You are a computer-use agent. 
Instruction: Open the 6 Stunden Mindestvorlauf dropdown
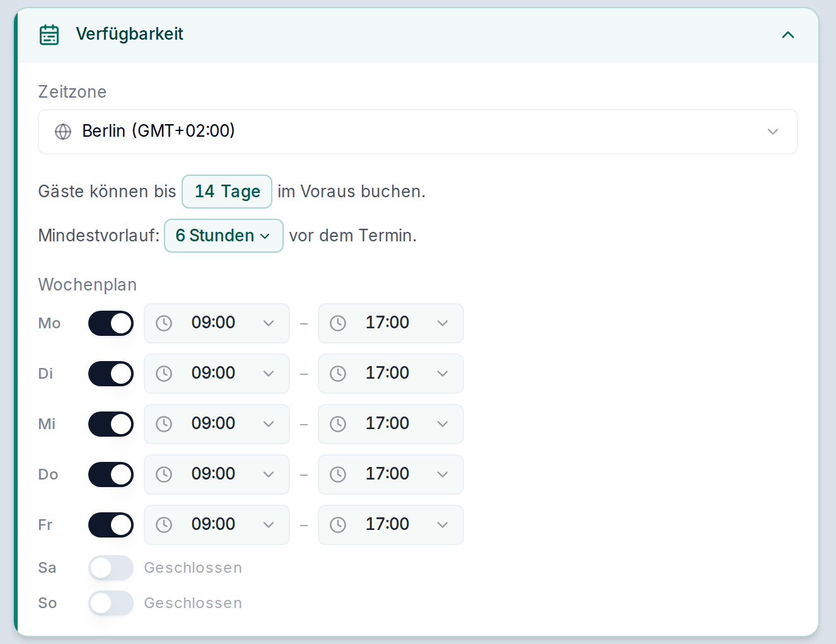click(224, 236)
